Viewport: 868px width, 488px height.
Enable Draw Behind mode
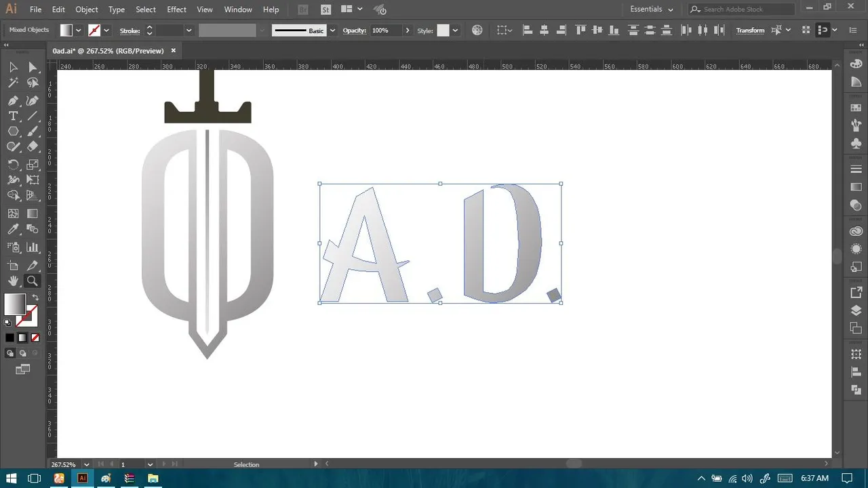point(22,353)
